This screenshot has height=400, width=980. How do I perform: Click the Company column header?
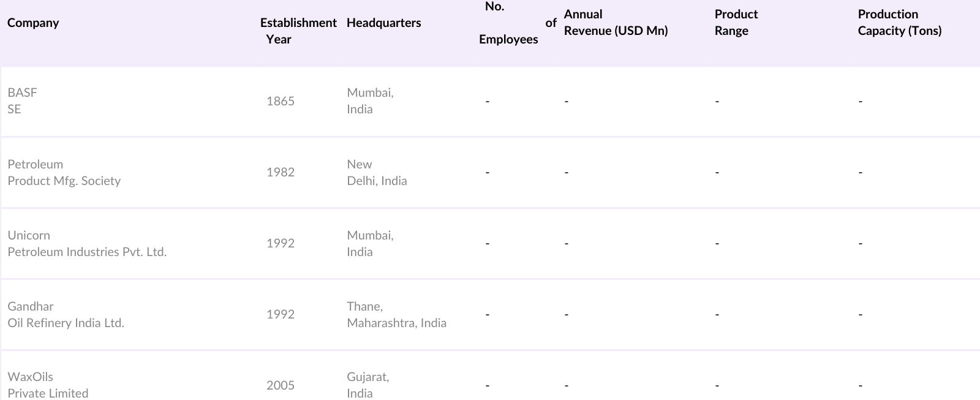click(33, 23)
